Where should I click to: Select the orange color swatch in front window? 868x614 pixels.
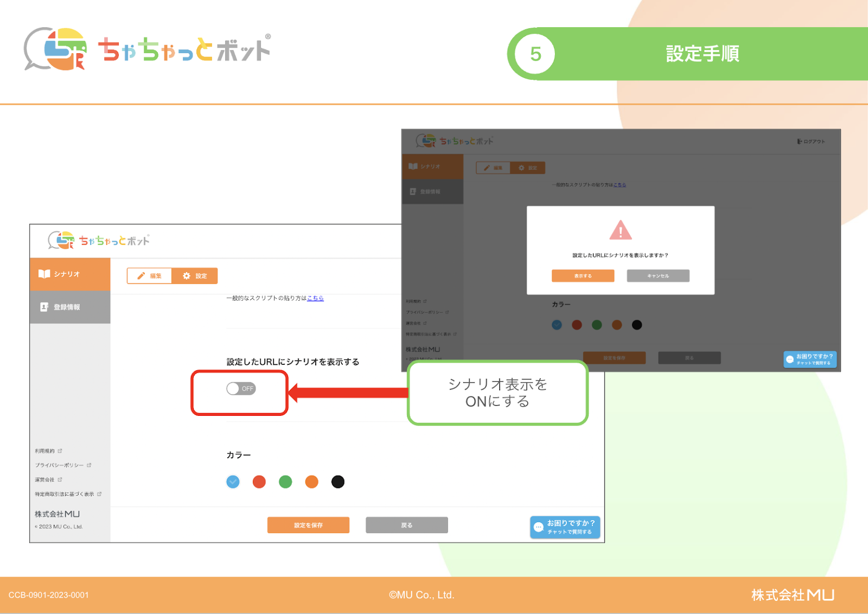click(311, 482)
